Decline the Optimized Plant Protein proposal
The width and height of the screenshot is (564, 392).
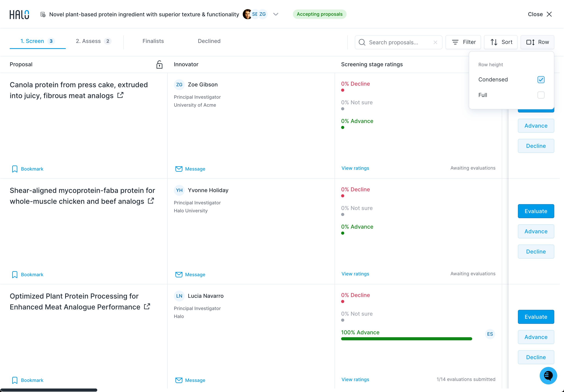[536, 357]
